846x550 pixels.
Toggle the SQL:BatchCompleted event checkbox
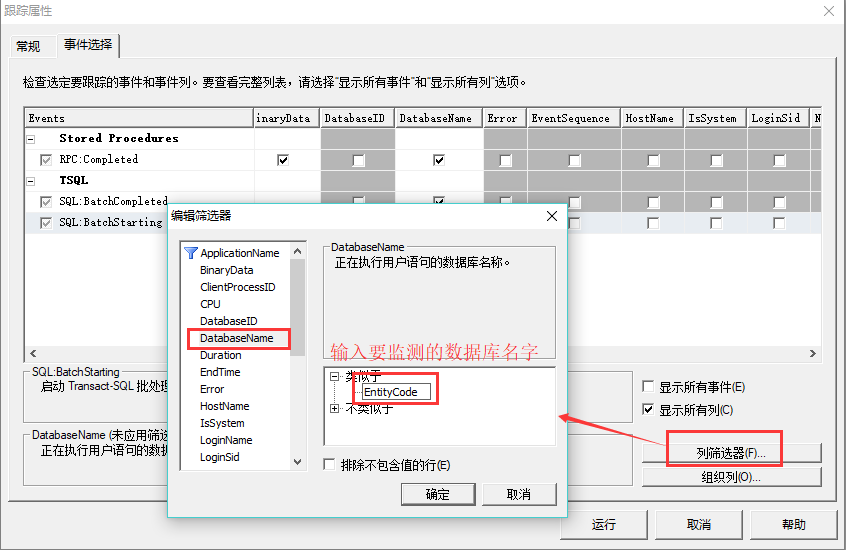(x=46, y=202)
